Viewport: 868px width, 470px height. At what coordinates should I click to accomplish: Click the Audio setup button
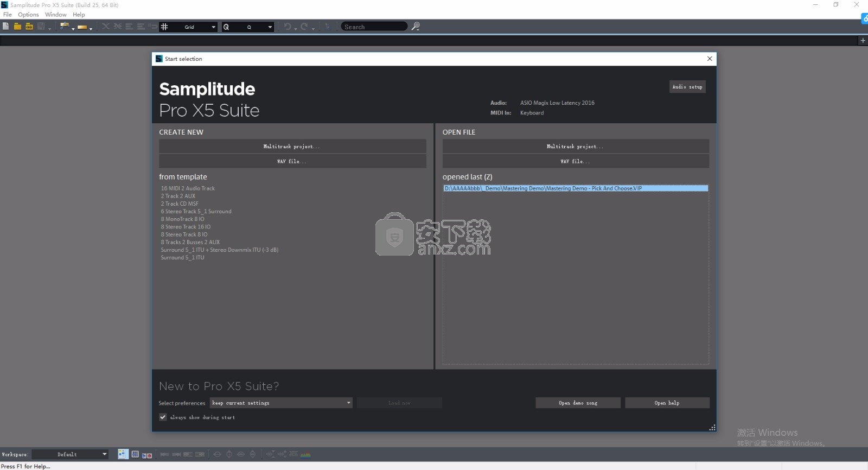687,87
